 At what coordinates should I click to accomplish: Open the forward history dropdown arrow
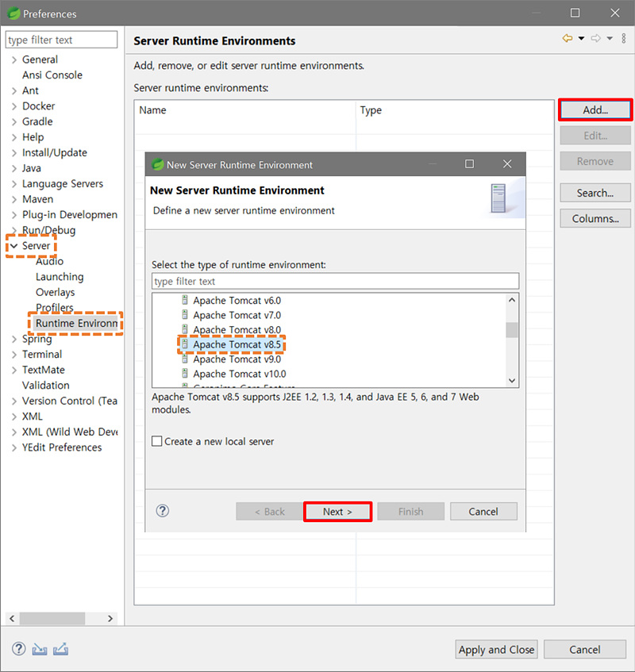click(610, 39)
